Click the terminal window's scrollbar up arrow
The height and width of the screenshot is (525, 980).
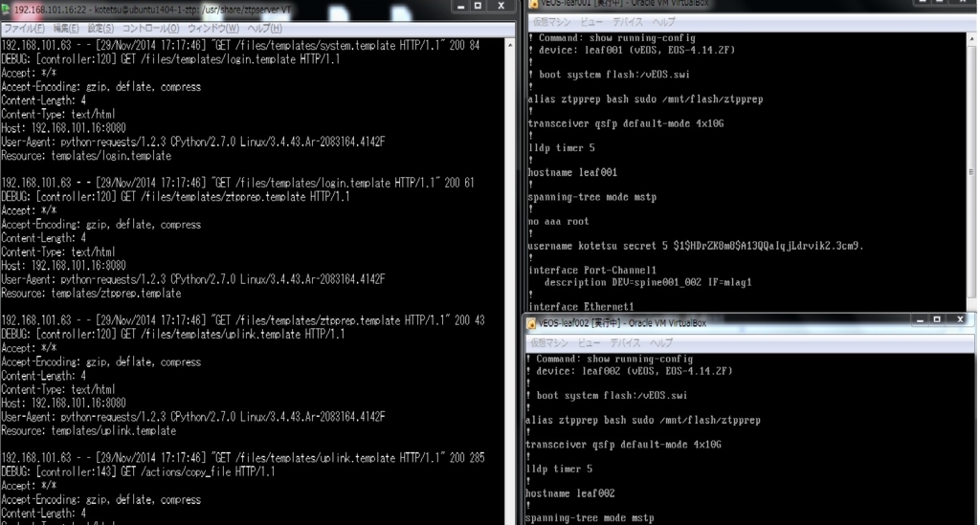510,45
